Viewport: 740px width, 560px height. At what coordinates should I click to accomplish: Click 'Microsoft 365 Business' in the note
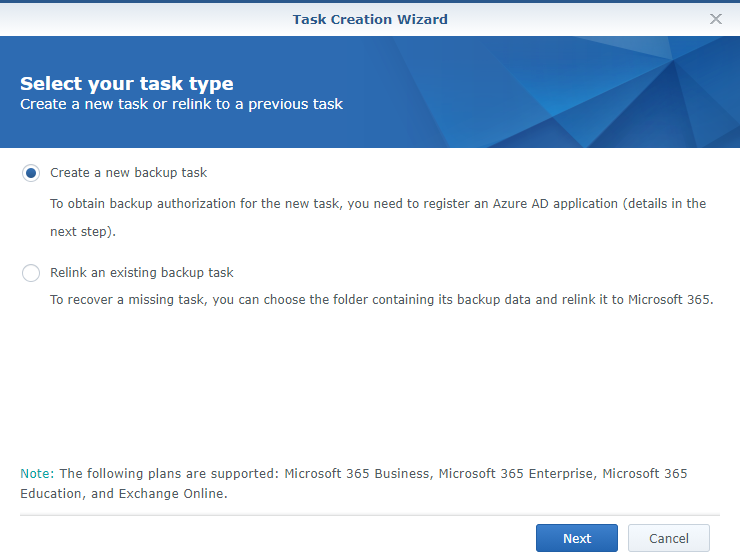point(357,474)
